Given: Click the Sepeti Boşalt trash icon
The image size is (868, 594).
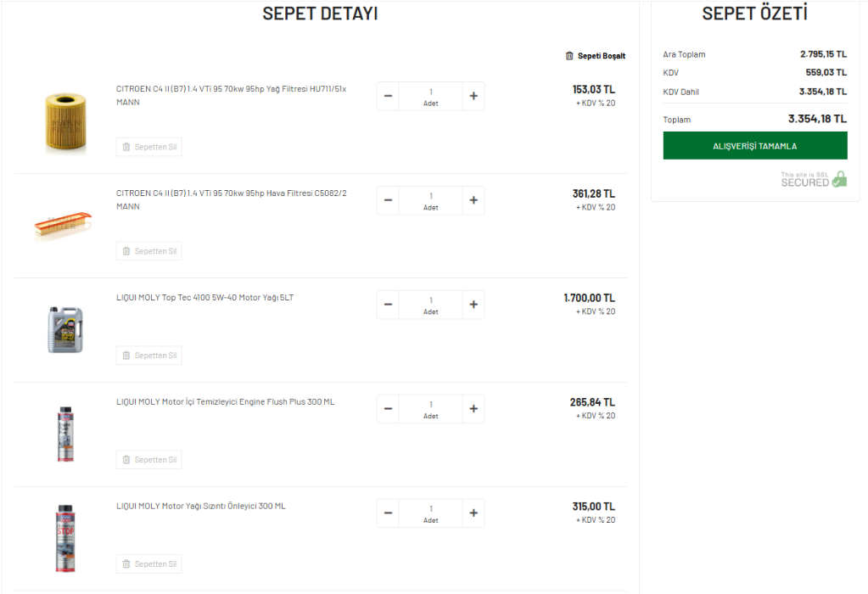Looking at the screenshot, I should point(569,56).
